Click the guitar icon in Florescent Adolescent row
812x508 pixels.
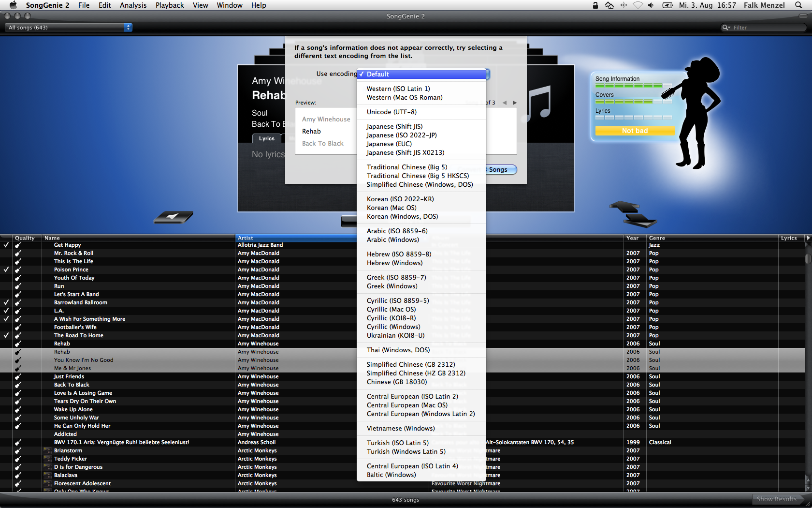click(x=18, y=484)
